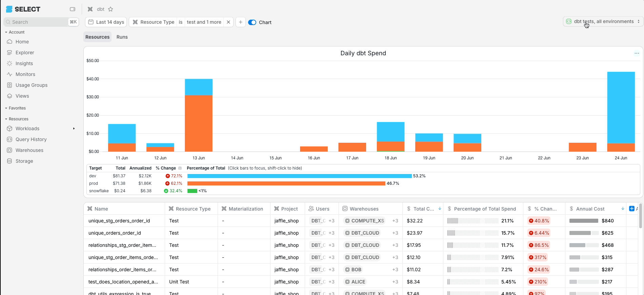Click the Materialization column header
Image resolution: width=644 pixels, height=295 pixels.
pyautogui.click(x=244, y=209)
